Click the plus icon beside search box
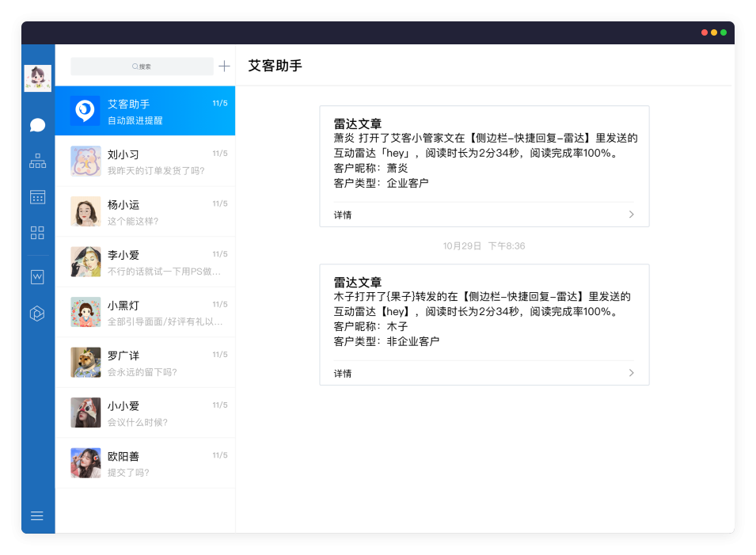Viewport: 756px width, 555px height. click(225, 67)
